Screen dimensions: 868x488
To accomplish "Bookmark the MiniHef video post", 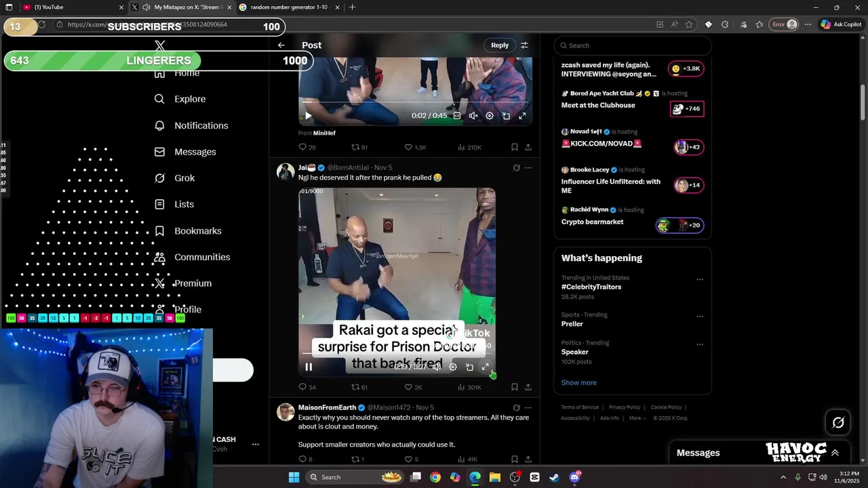I will tap(515, 147).
